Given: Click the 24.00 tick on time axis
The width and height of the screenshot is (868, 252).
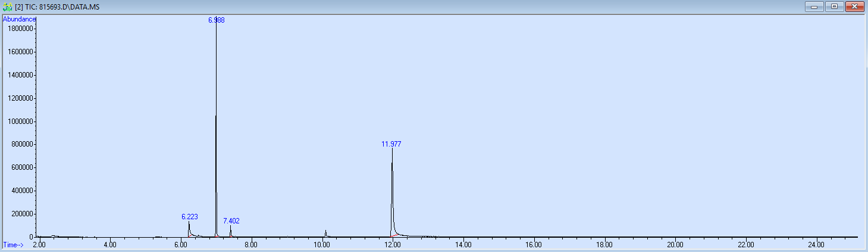Looking at the screenshot, I should click(816, 245).
